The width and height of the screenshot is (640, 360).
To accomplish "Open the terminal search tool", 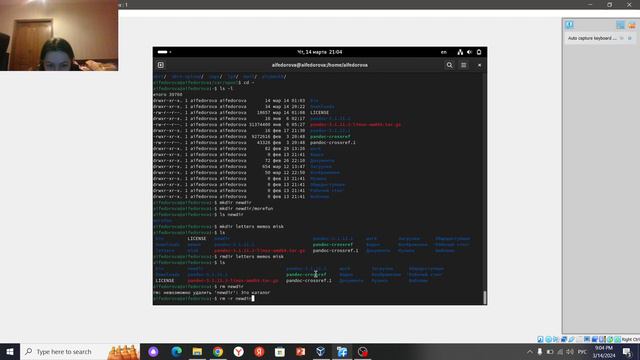I will click(x=449, y=65).
